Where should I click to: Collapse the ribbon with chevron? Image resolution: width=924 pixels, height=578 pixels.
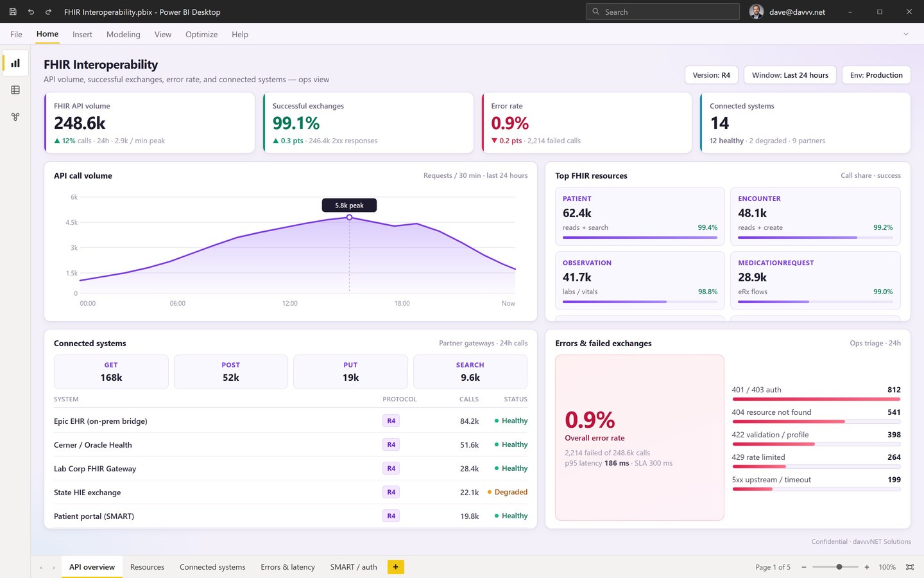(906, 34)
